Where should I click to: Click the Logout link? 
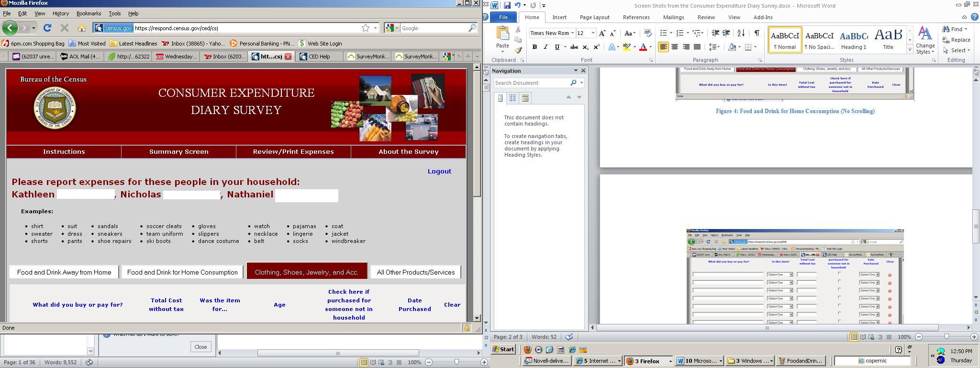pyautogui.click(x=439, y=171)
